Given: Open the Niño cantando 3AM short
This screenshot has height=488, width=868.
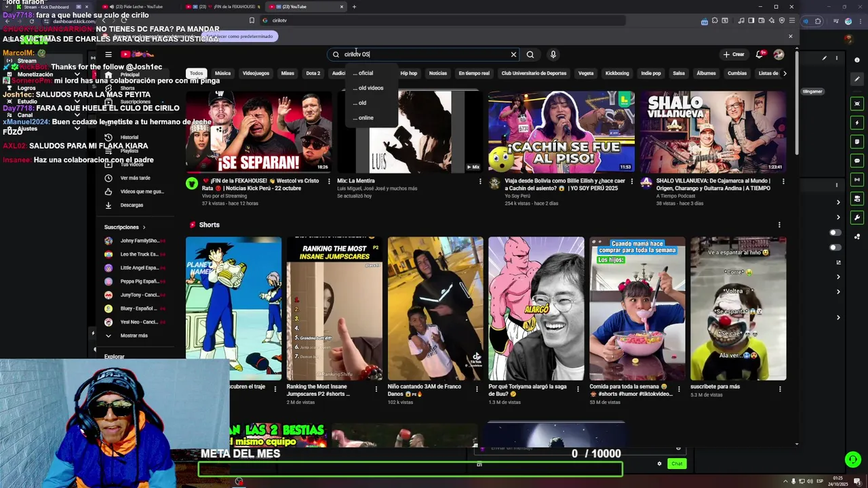Looking at the screenshot, I should [435, 308].
